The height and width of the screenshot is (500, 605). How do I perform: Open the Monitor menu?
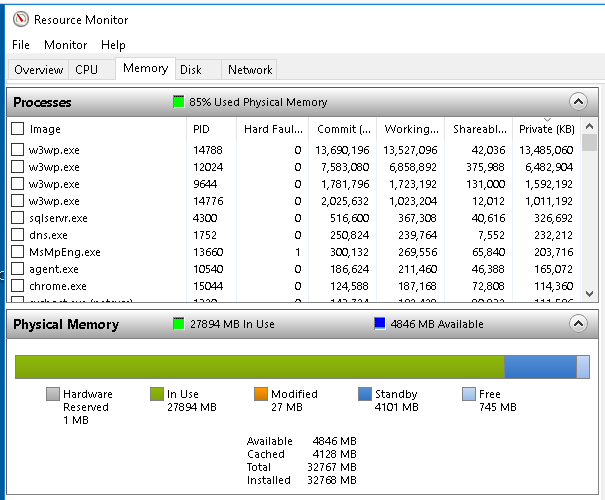[x=66, y=45]
